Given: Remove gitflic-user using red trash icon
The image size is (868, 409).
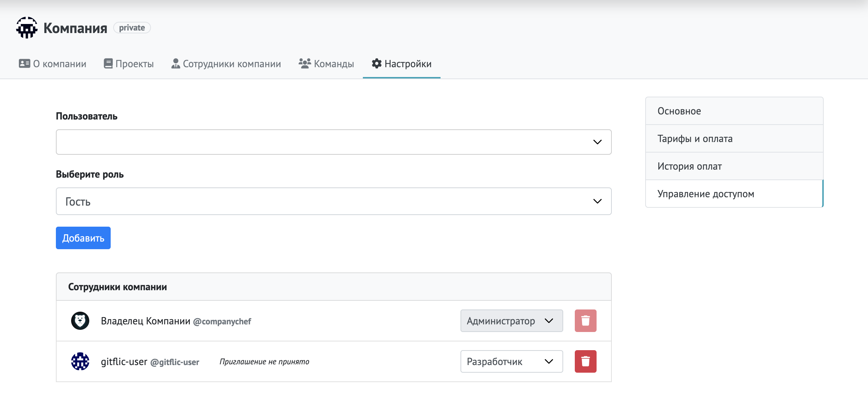Looking at the screenshot, I should coord(586,361).
